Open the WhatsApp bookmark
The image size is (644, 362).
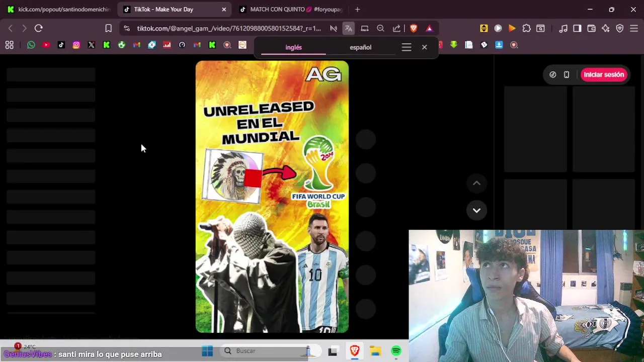pyautogui.click(x=31, y=45)
